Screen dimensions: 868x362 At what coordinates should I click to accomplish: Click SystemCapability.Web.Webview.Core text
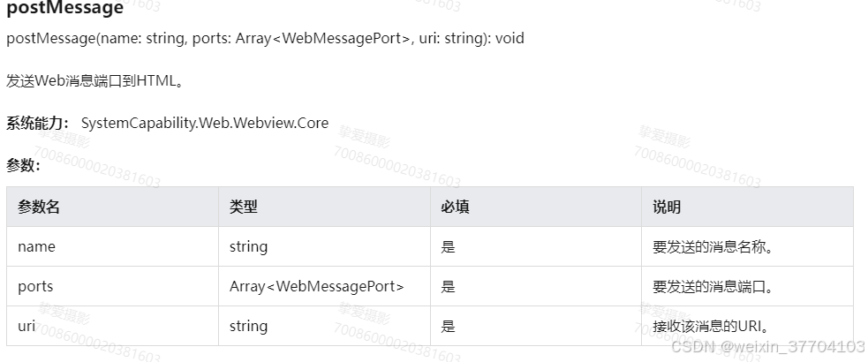click(205, 123)
